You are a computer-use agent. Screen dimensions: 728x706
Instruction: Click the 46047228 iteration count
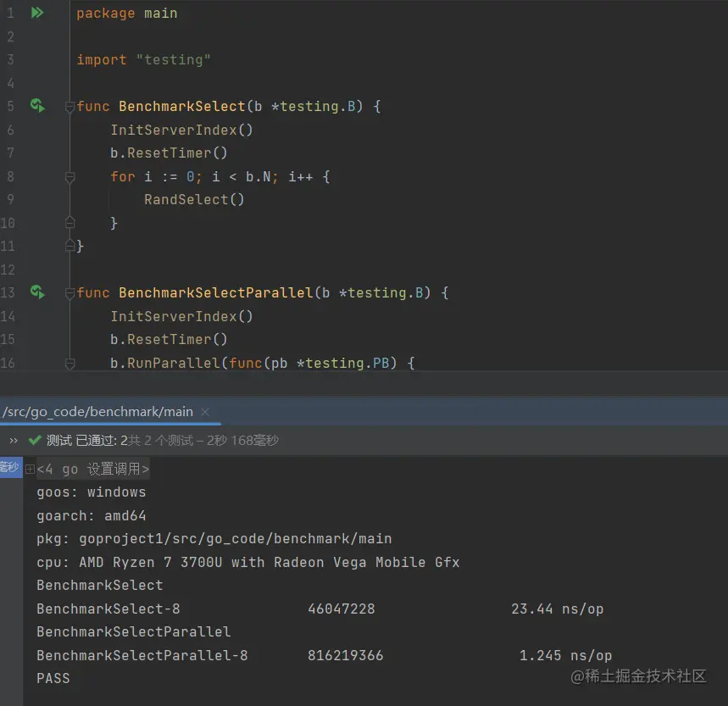pyautogui.click(x=342, y=609)
